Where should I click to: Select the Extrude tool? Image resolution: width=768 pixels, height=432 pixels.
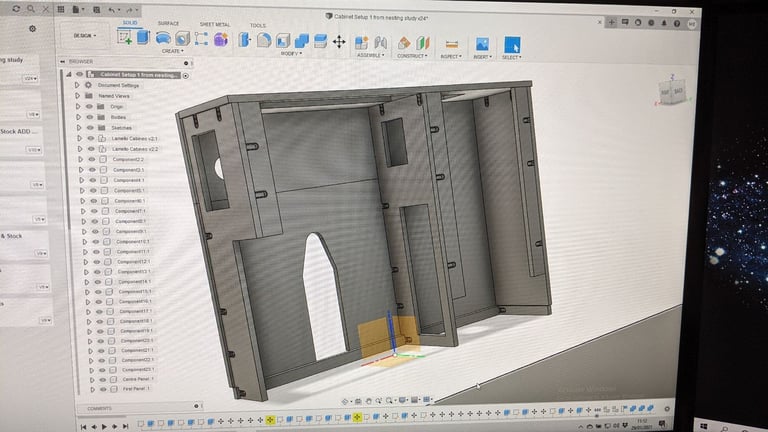(143, 37)
